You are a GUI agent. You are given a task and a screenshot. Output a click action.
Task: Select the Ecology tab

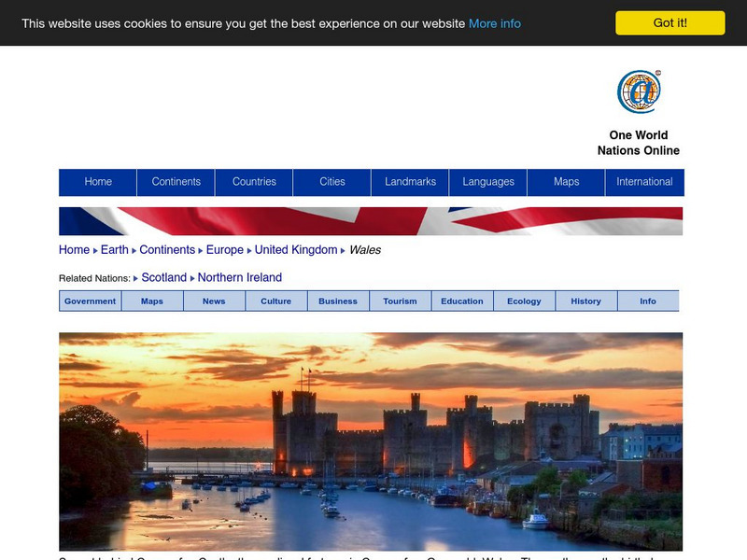(x=523, y=301)
